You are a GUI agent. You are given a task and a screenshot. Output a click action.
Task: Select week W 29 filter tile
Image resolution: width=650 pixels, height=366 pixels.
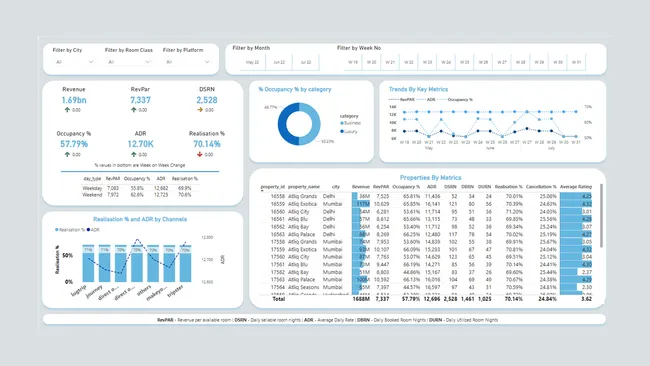click(x=539, y=62)
